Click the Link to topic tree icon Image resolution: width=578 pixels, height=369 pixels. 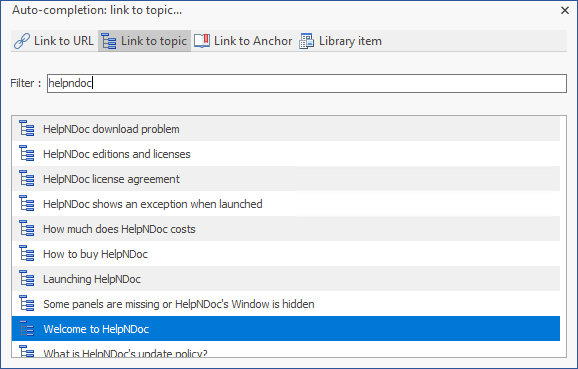point(109,41)
